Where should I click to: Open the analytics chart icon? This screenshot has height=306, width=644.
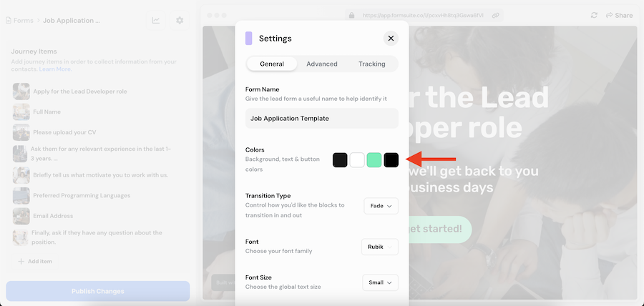pyautogui.click(x=156, y=20)
